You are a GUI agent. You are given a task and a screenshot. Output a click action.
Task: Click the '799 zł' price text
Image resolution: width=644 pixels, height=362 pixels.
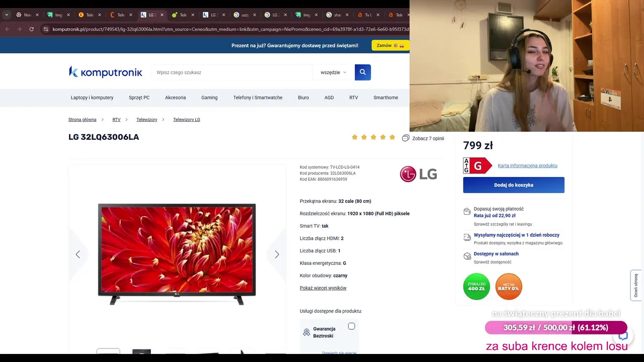pos(478,145)
